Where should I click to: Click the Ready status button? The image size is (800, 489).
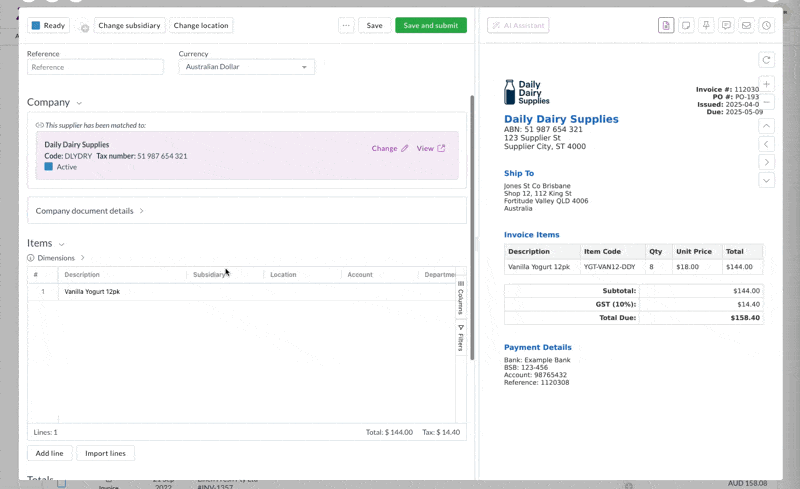pyautogui.click(x=48, y=26)
